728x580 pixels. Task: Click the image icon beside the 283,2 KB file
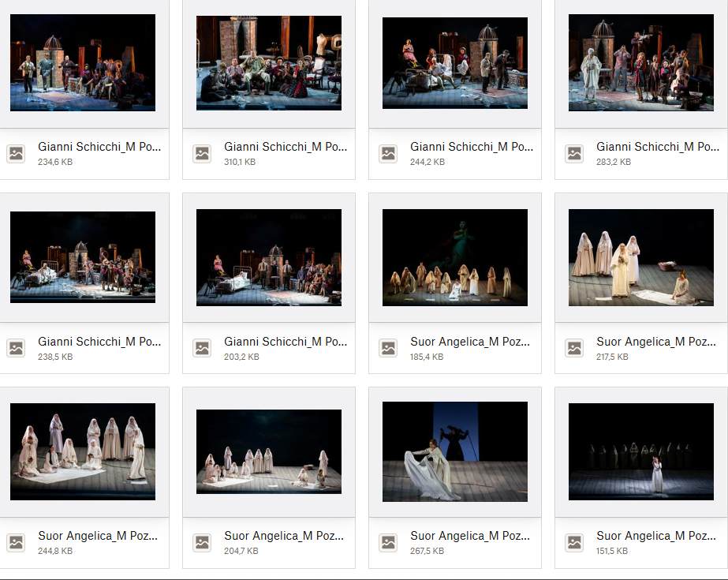pyautogui.click(x=574, y=153)
